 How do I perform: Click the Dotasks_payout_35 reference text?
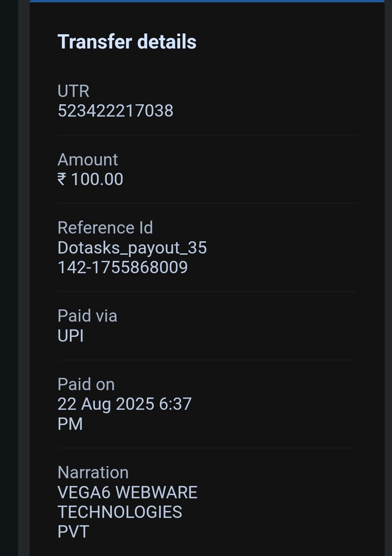click(132, 248)
